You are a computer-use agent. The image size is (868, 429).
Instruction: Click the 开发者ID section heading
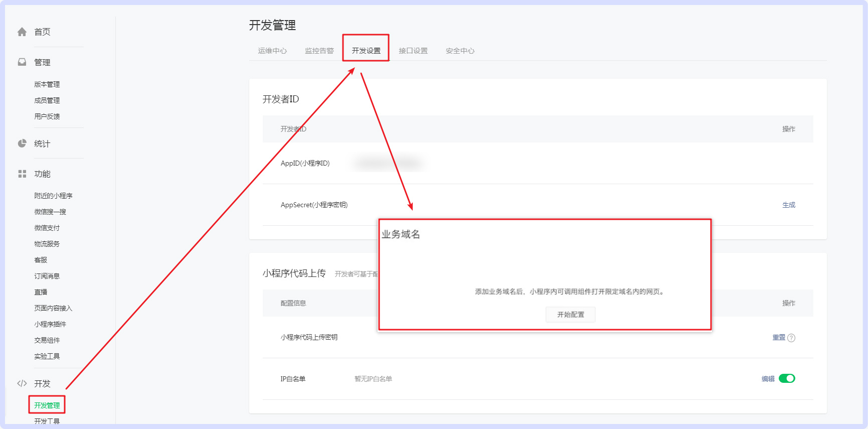(x=281, y=99)
